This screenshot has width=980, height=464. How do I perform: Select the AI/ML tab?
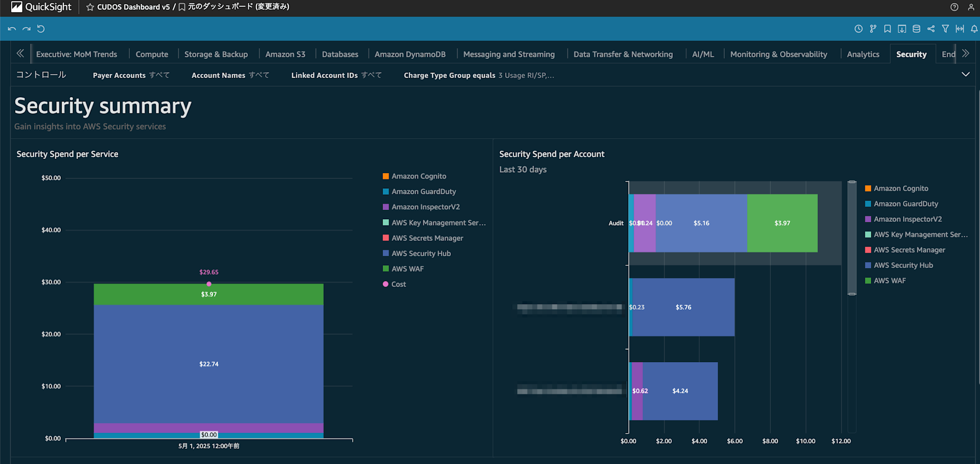[703, 54]
